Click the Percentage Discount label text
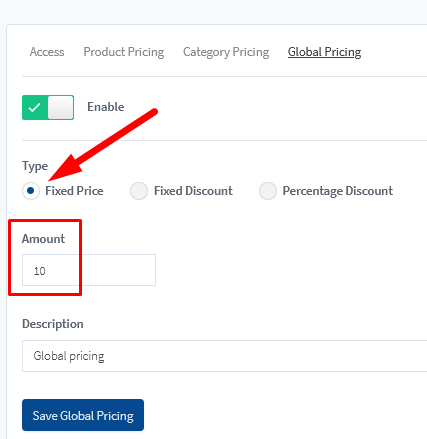Image resolution: width=427 pixels, height=439 pixels. (x=338, y=191)
